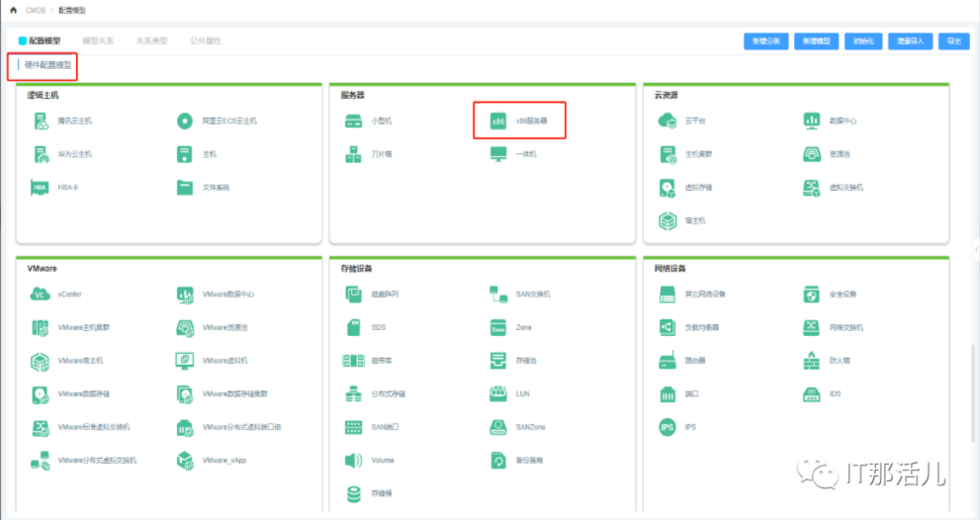Open the VMware宿主机 model icon
The height and width of the screenshot is (520, 980).
(x=40, y=361)
